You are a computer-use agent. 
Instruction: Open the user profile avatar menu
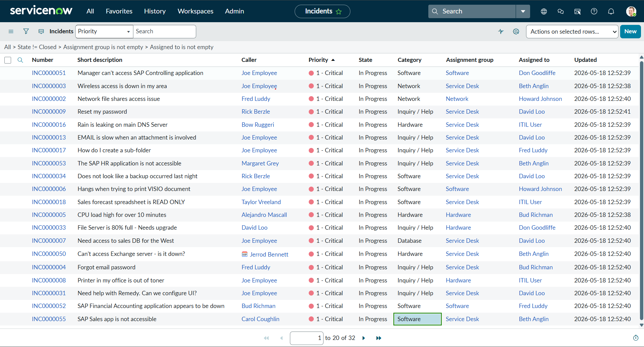pyautogui.click(x=631, y=11)
